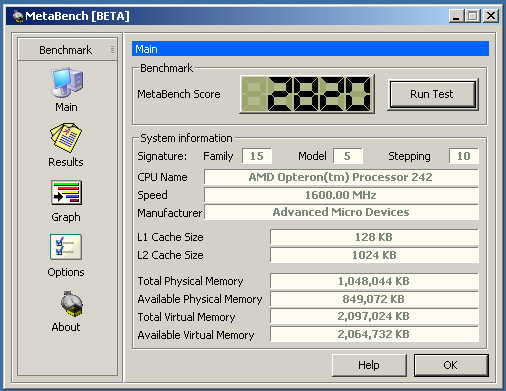Click the Total Physical Memory label
The width and height of the screenshot is (506, 391).
point(190,281)
